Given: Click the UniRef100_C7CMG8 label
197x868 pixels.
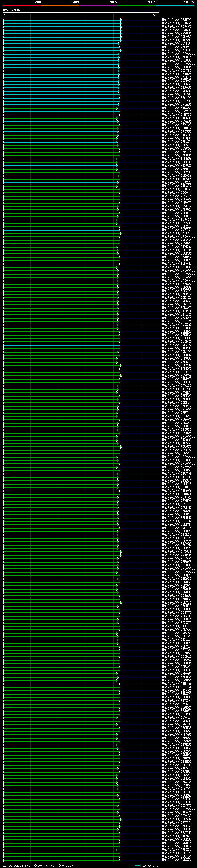Looking at the screenshot, I should point(177,728).
